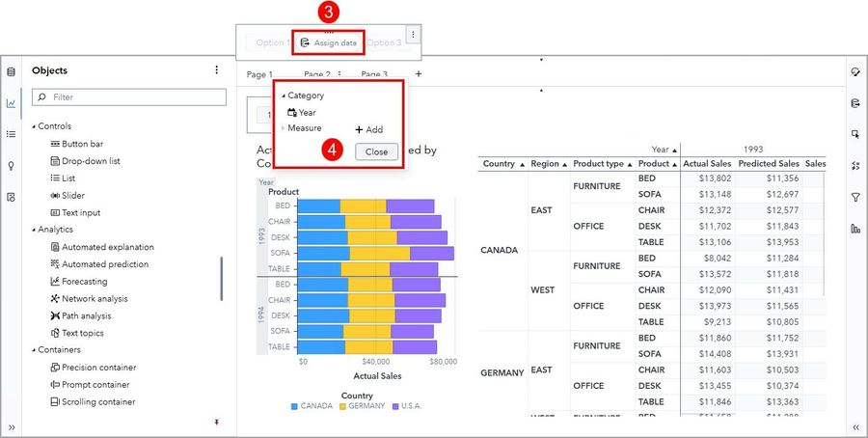Select the Automated explanation object

(102, 247)
